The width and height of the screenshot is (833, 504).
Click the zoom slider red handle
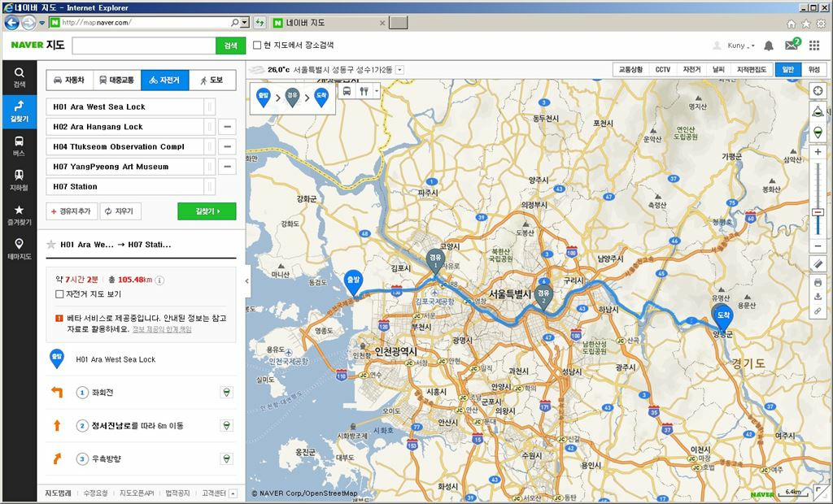818,212
